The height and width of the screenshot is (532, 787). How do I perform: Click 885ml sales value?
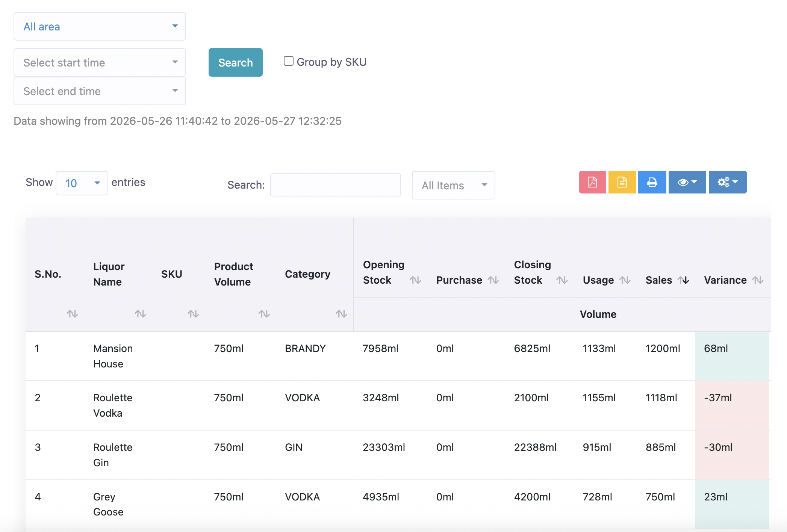point(661,447)
